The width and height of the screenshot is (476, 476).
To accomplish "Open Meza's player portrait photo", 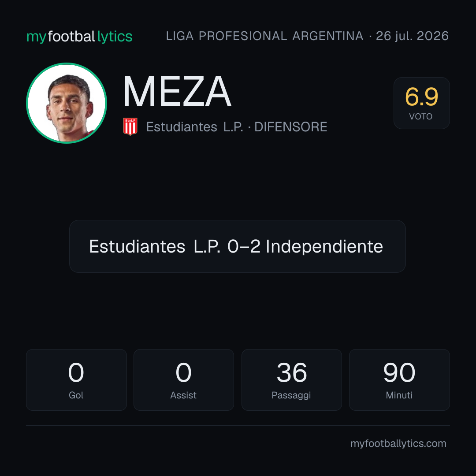I will tap(67, 103).
